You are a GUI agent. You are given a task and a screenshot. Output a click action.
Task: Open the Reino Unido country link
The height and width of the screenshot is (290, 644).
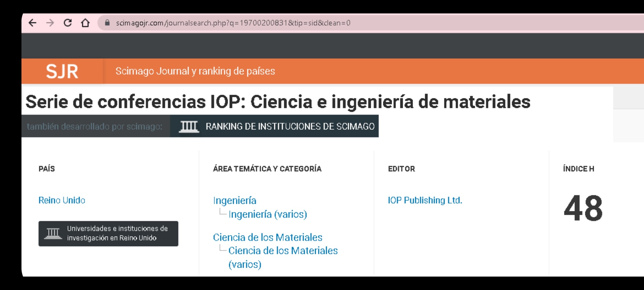point(62,200)
